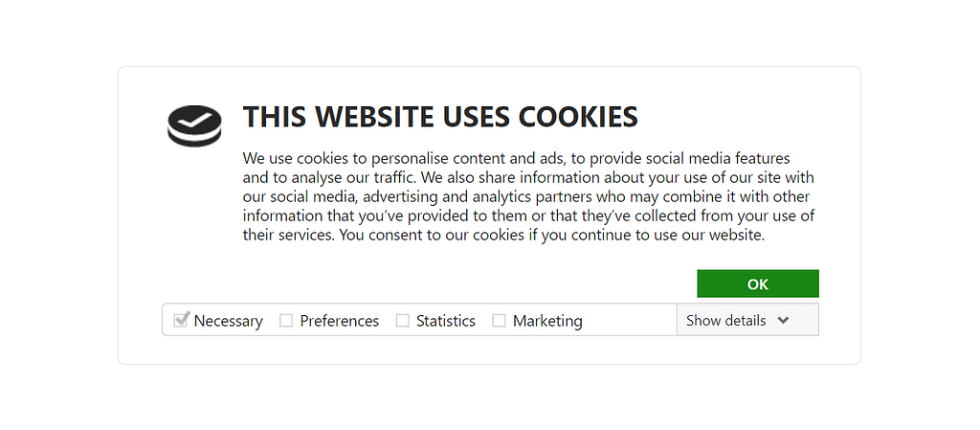The height and width of the screenshot is (430, 980).
Task: Select the Preferences label text
Action: [x=339, y=322]
